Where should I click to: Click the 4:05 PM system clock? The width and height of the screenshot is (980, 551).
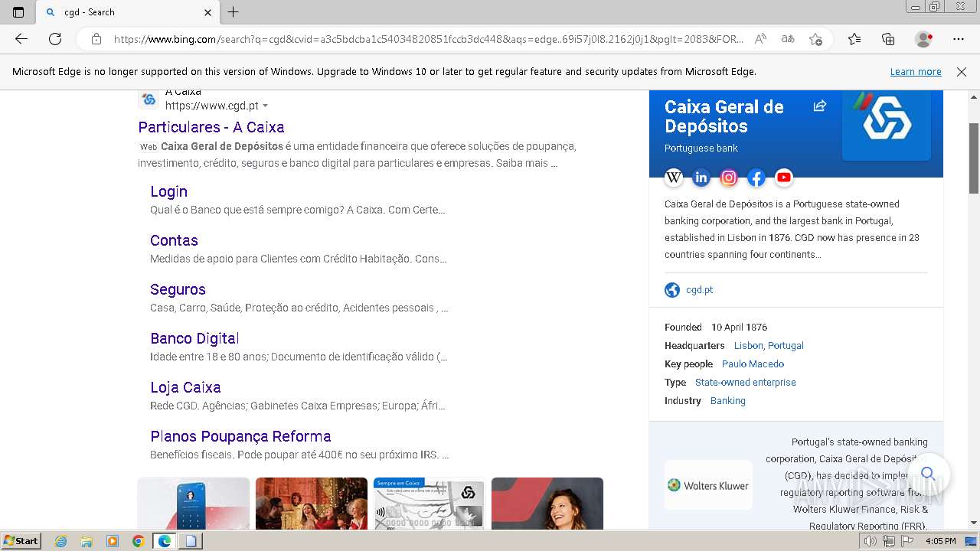(x=940, y=541)
